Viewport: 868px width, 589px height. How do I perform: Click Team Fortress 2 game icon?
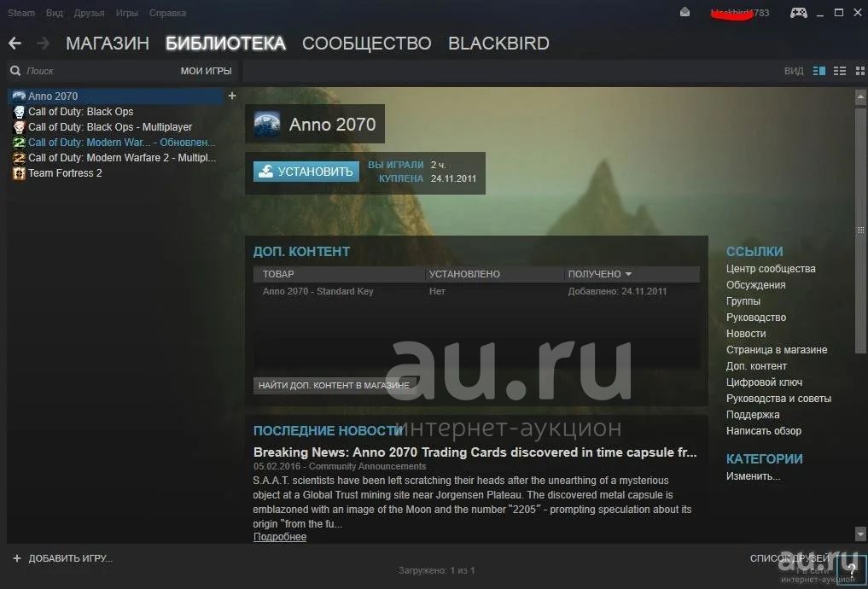[19, 173]
